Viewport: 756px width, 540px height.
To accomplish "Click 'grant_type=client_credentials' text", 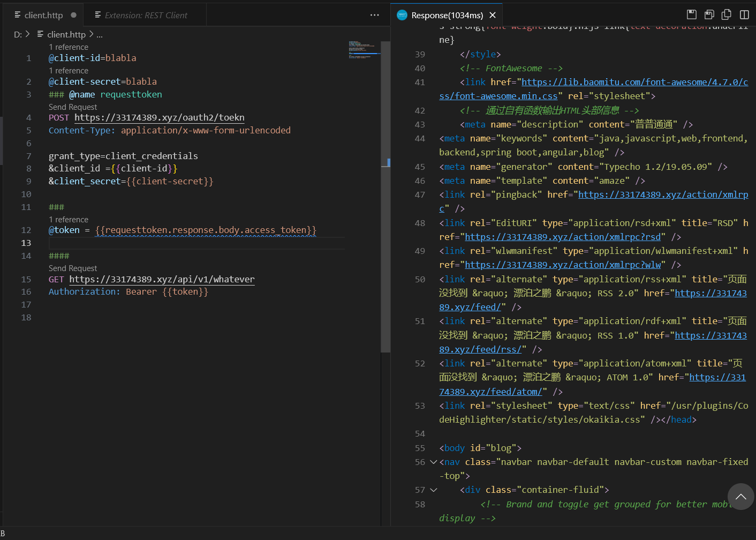I will (x=123, y=156).
